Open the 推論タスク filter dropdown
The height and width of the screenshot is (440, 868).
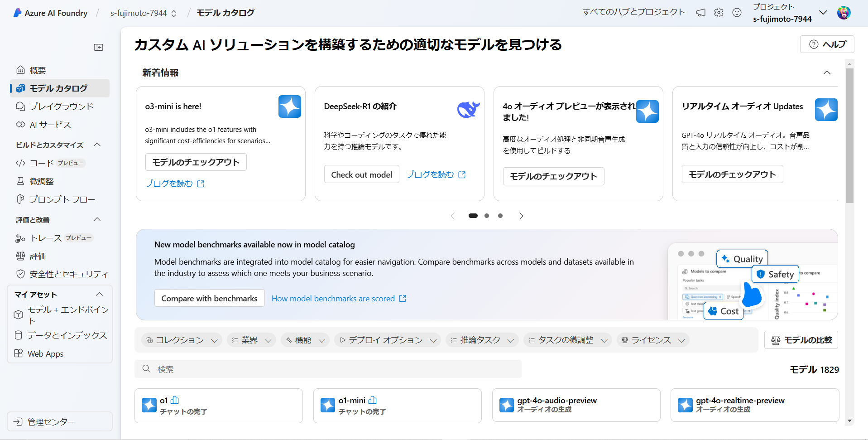tap(482, 340)
